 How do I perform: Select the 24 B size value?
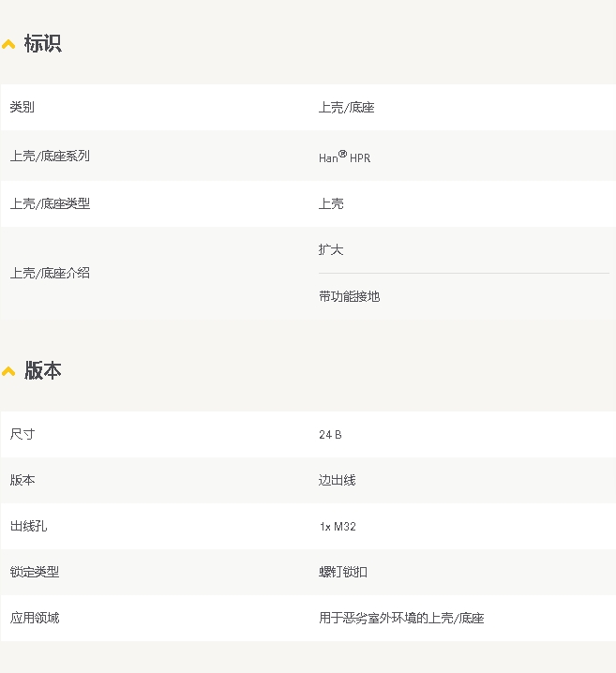330,435
